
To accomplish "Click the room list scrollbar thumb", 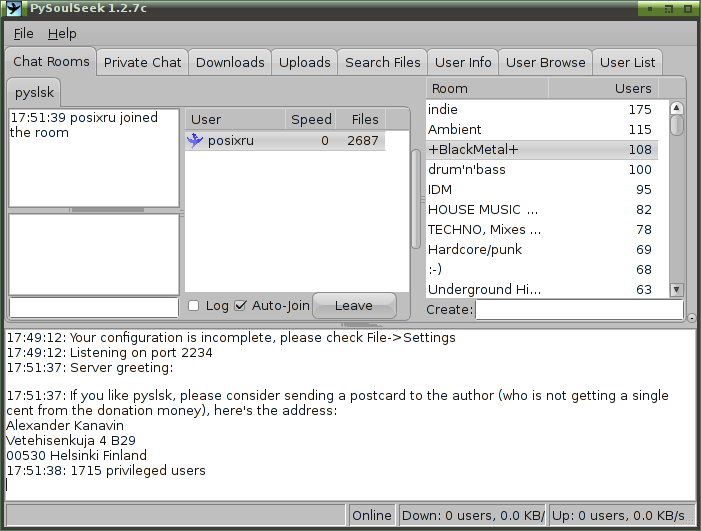I will tap(676, 125).
